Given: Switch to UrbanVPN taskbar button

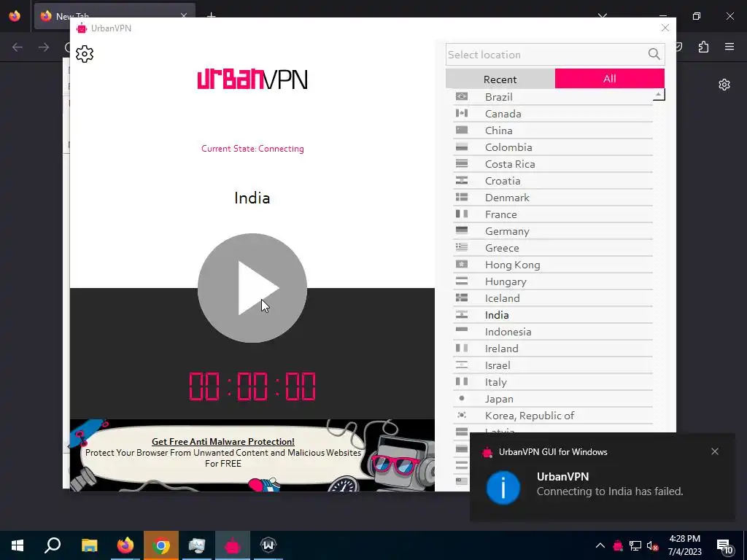Looking at the screenshot, I should click(x=233, y=545).
